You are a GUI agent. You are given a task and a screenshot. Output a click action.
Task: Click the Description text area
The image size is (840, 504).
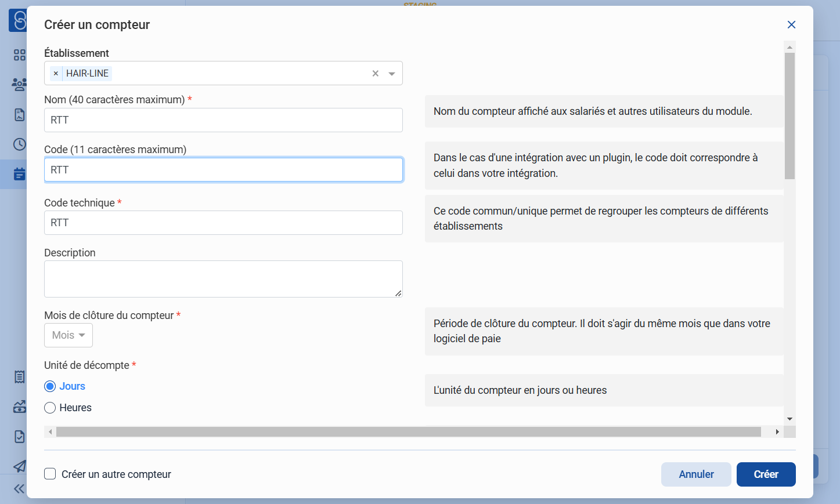(x=223, y=279)
